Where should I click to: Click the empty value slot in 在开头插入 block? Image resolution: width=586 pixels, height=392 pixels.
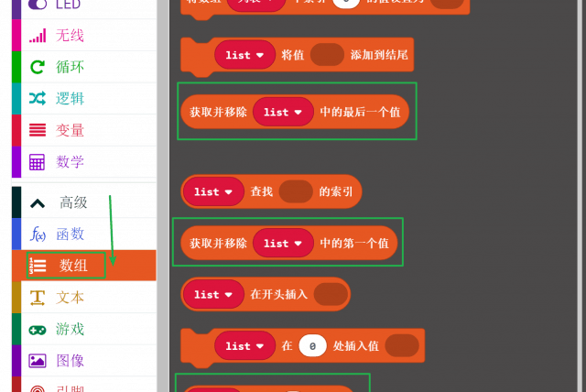(x=330, y=295)
